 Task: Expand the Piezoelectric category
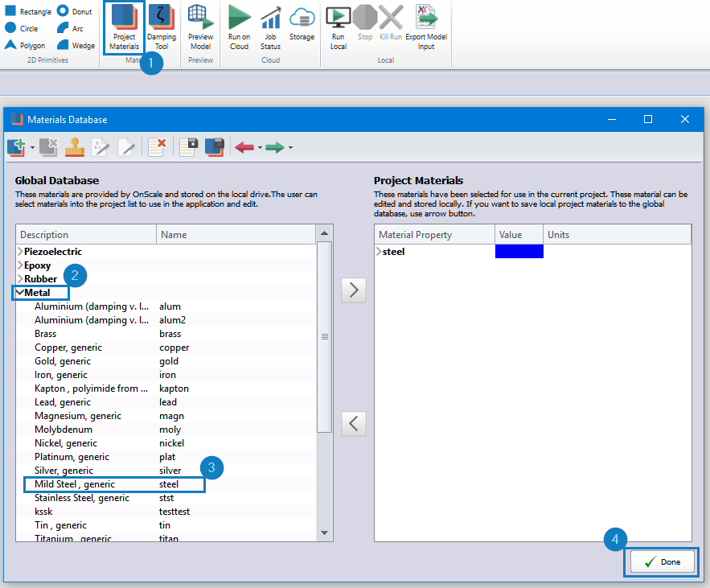point(20,252)
